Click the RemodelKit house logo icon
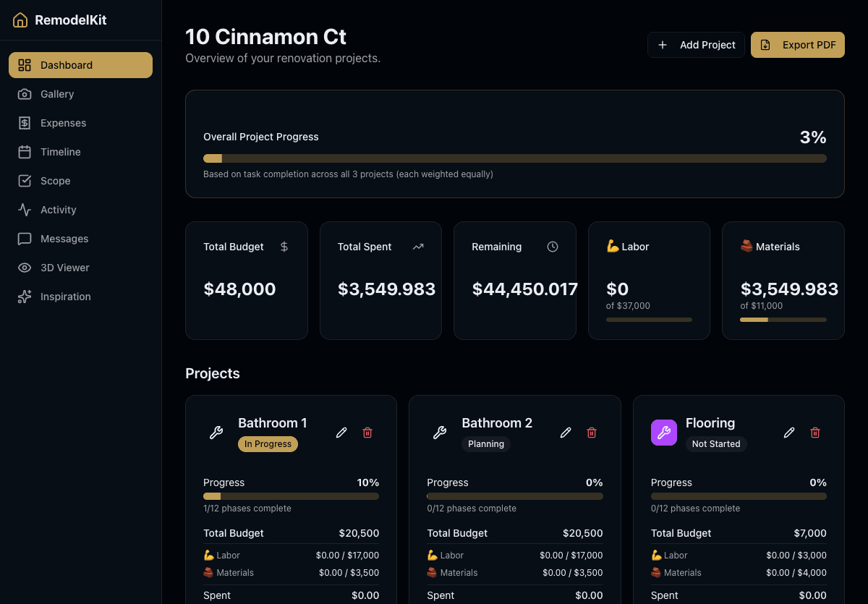 pos(20,20)
